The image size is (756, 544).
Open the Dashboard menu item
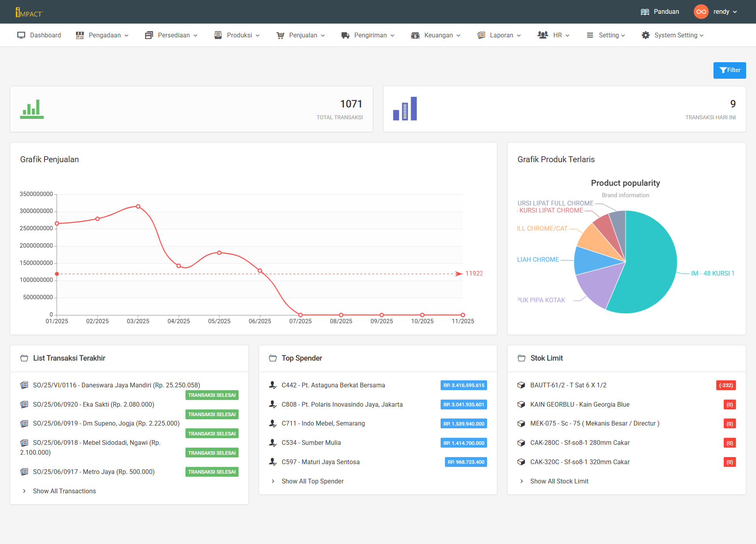[39, 35]
